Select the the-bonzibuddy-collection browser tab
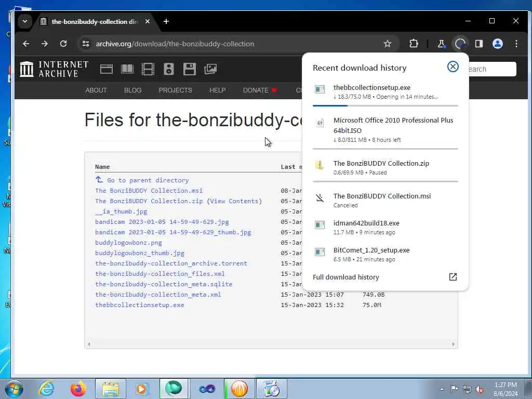532x399 pixels. pos(95,21)
